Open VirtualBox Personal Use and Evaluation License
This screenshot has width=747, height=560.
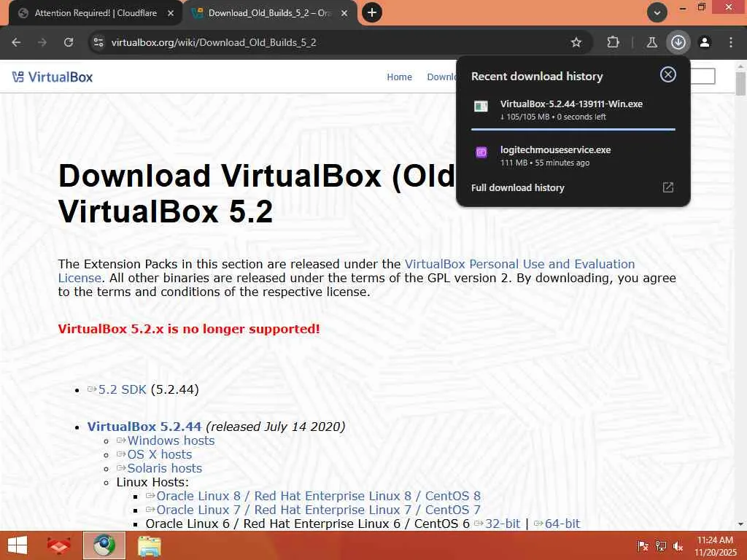pos(519,264)
